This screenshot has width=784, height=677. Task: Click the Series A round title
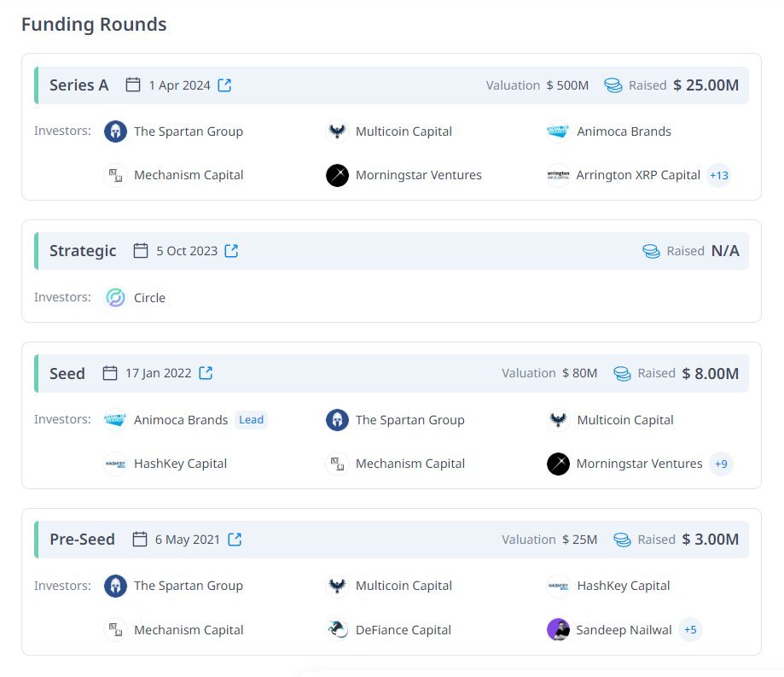(79, 85)
